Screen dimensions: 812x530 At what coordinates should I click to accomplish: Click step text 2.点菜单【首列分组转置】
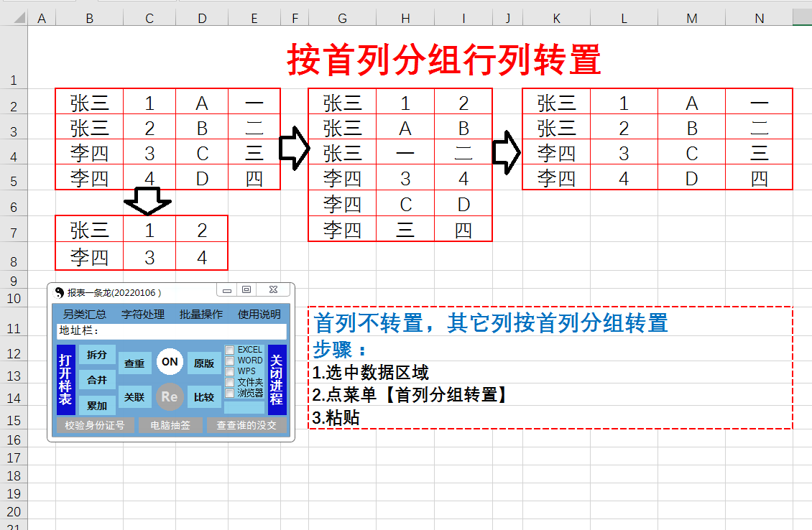(x=412, y=395)
